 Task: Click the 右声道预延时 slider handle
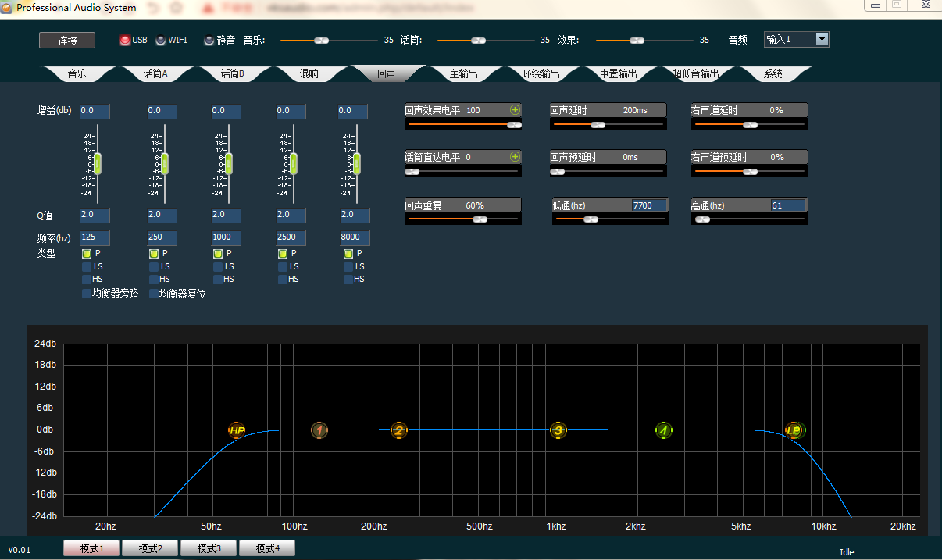click(x=750, y=171)
